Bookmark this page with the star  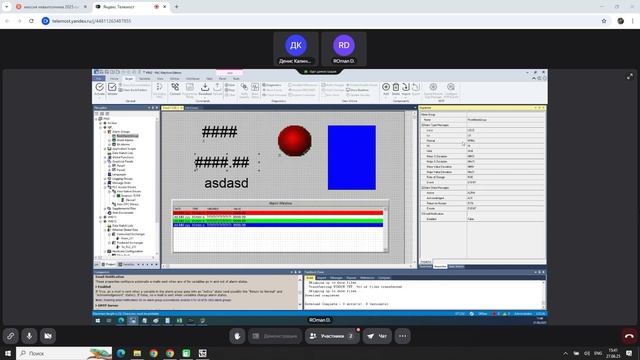point(604,21)
